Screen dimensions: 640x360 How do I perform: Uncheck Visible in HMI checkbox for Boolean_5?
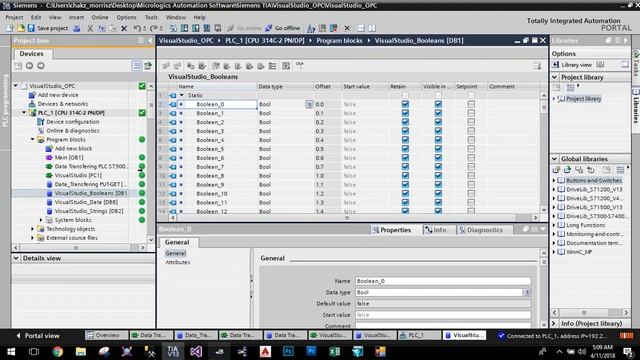click(x=438, y=149)
